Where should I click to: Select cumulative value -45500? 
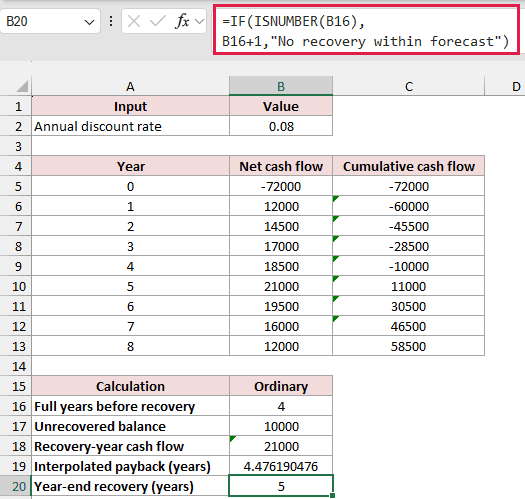point(408,226)
